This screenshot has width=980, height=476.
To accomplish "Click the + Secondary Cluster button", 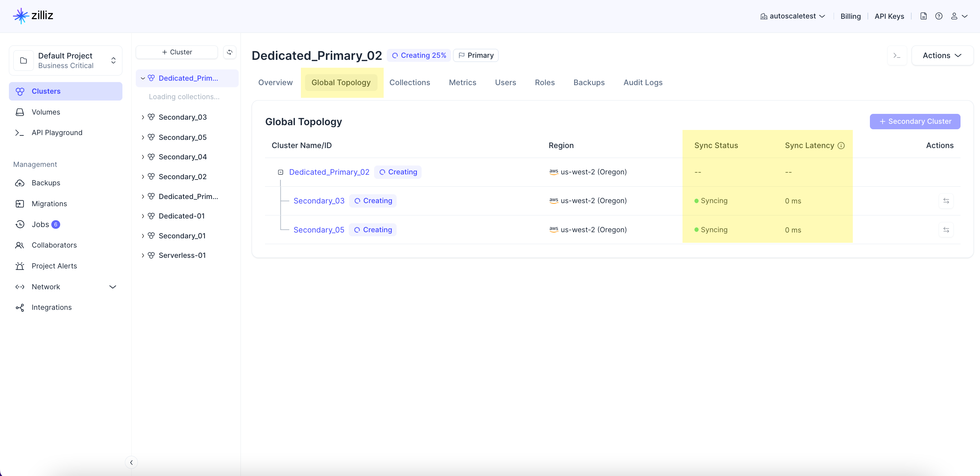I will (915, 121).
